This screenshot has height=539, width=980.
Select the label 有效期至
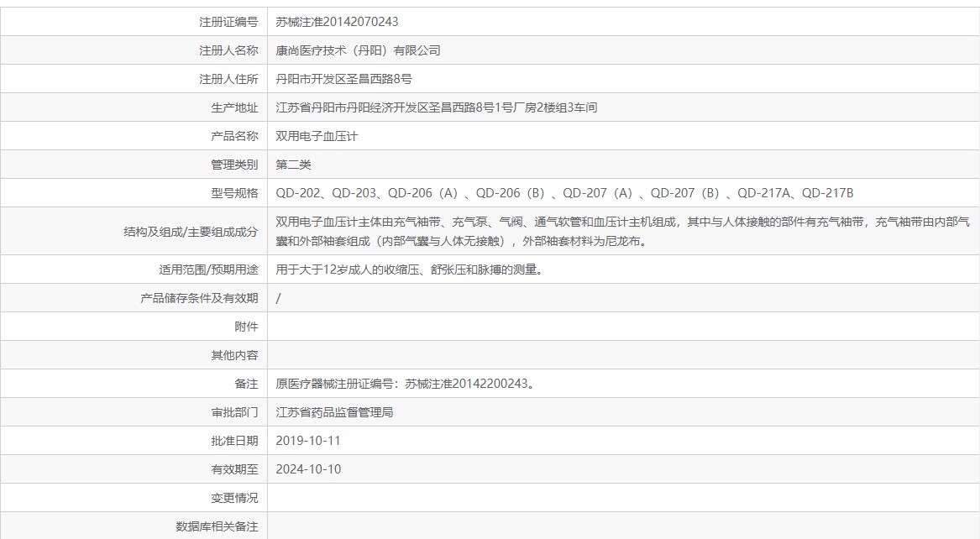point(234,469)
